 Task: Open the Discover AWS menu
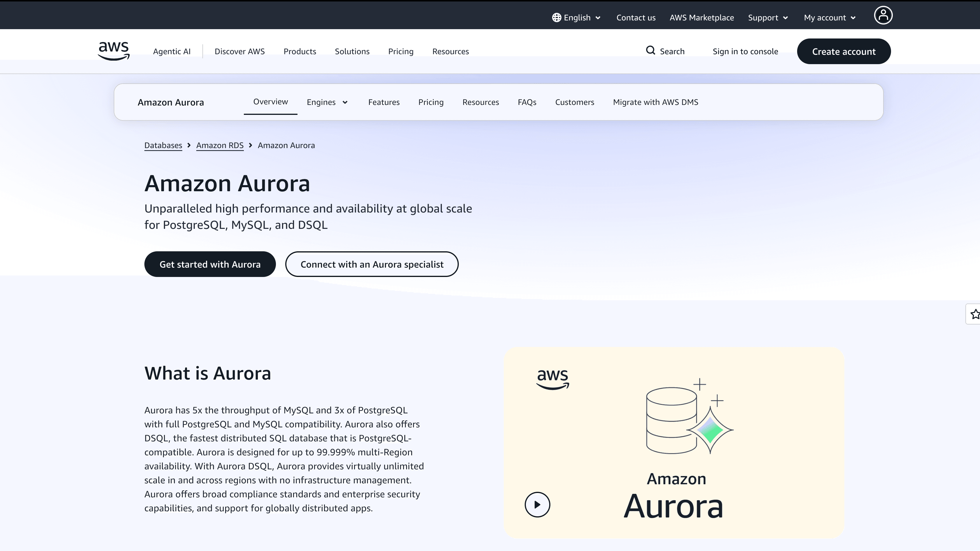(x=240, y=51)
